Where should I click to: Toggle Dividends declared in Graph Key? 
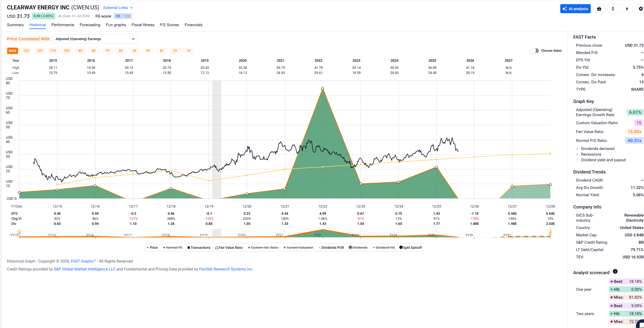pos(595,148)
